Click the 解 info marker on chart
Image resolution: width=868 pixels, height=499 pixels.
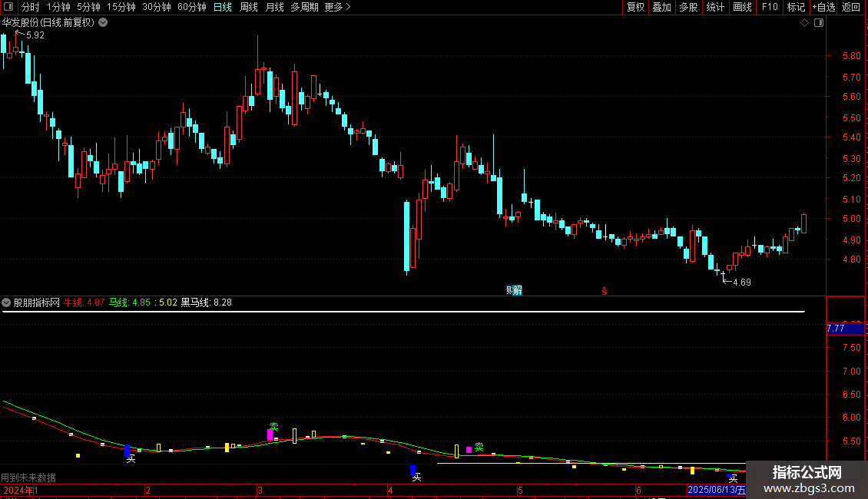coord(518,290)
